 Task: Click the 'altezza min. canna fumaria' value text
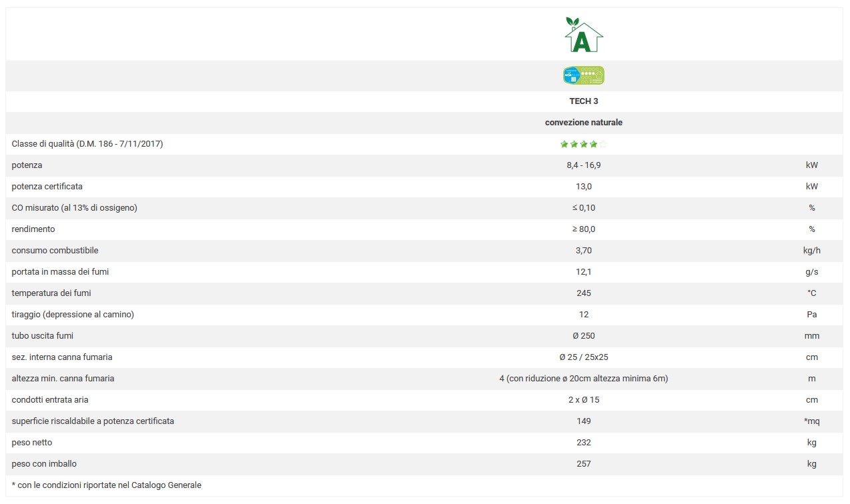pyautogui.click(x=583, y=379)
